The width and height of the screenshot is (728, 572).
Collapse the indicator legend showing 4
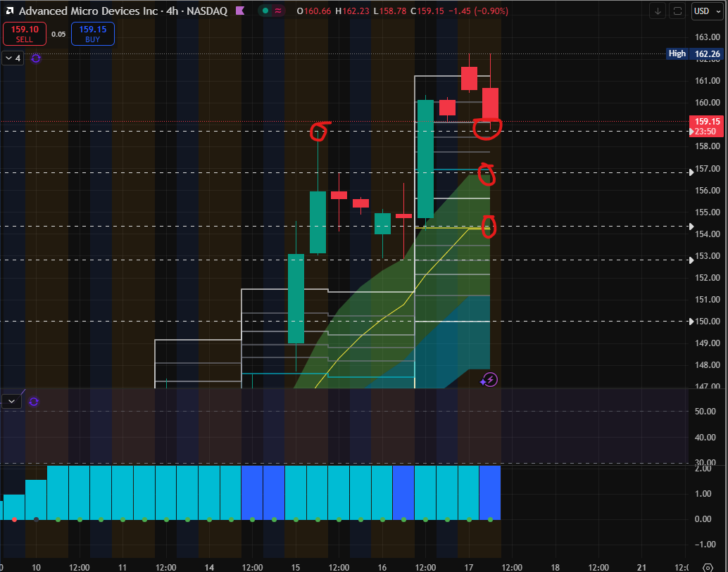pyautogui.click(x=13, y=58)
